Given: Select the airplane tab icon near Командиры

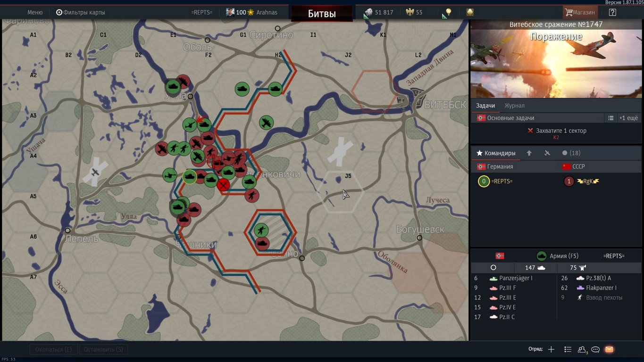Looking at the screenshot, I should [x=547, y=153].
